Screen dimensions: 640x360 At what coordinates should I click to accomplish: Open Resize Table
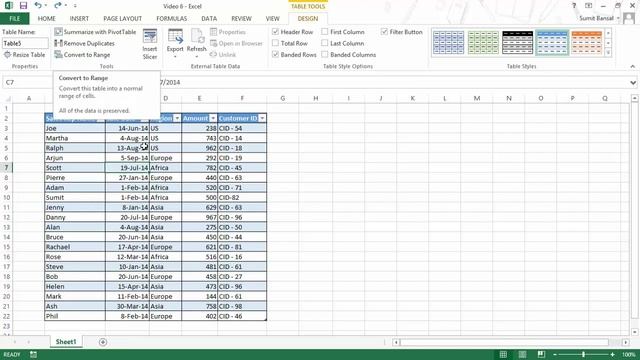click(x=24, y=55)
